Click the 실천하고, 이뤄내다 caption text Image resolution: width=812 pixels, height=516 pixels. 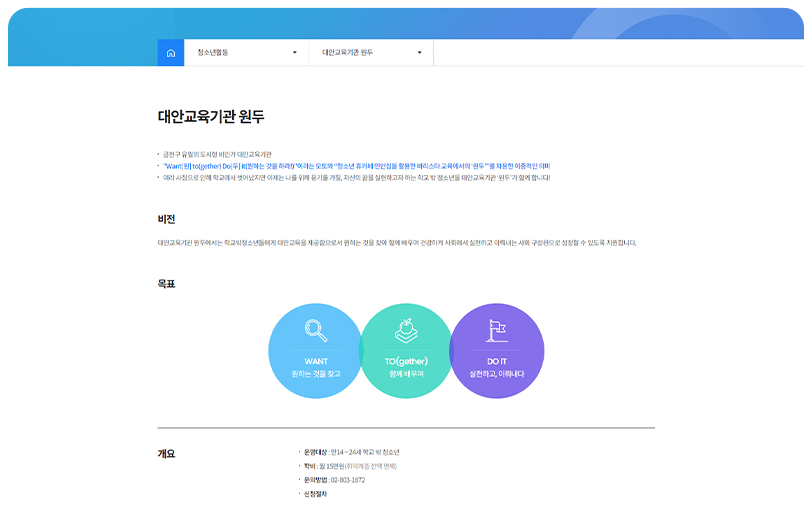pos(497,373)
